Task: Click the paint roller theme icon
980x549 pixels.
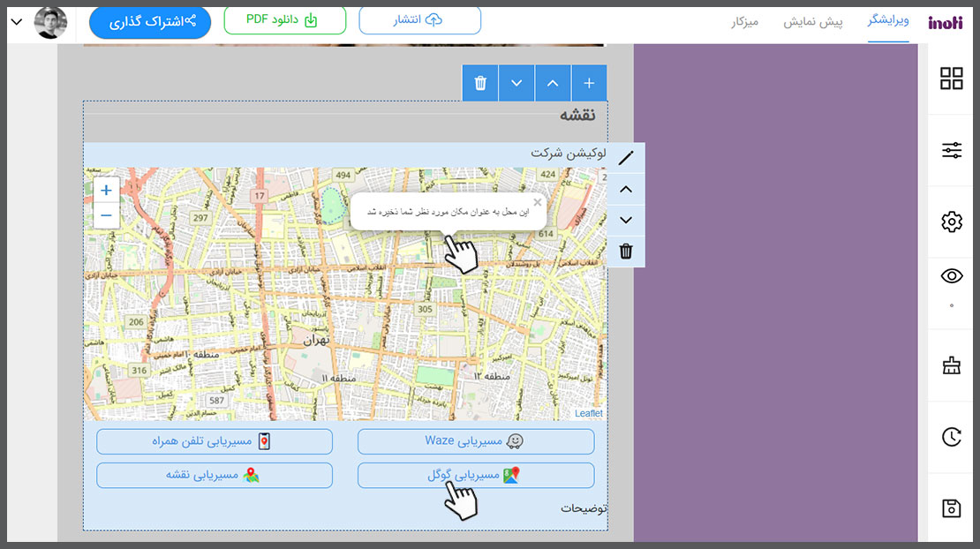Action: click(951, 365)
